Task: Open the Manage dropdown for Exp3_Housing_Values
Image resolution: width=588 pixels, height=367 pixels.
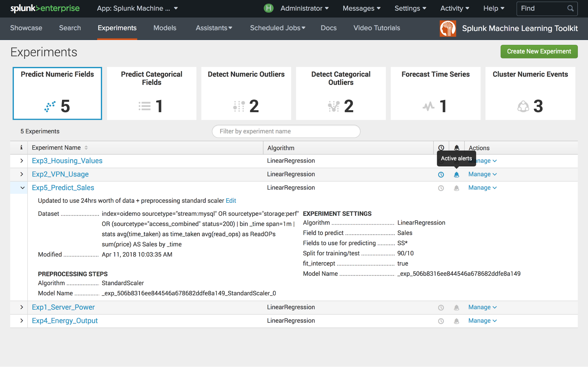Action: pyautogui.click(x=482, y=161)
